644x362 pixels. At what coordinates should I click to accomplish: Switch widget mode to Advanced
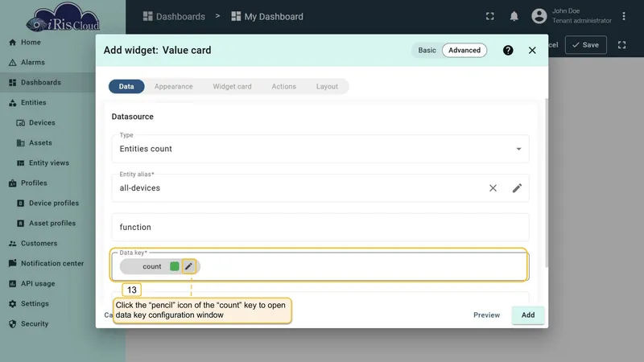(x=464, y=50)
